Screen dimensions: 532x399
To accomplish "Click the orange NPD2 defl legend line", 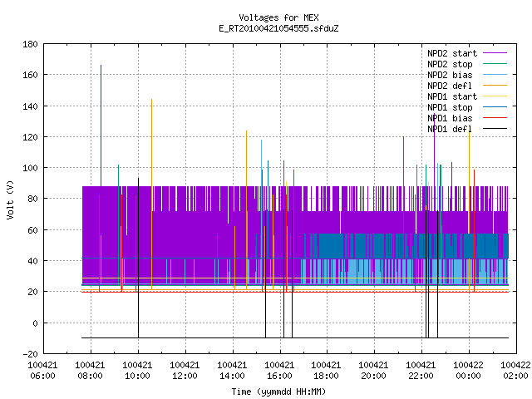I will pos(495,86).
